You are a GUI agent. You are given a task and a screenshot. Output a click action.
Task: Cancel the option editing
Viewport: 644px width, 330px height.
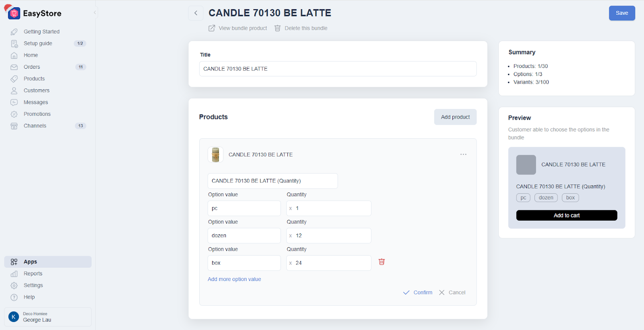[452, 293]
